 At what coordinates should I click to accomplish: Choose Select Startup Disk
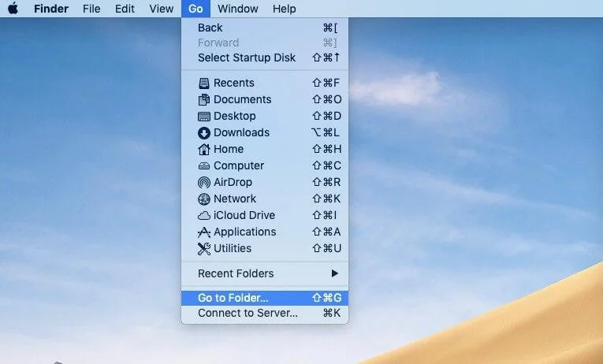click(265, 58)
